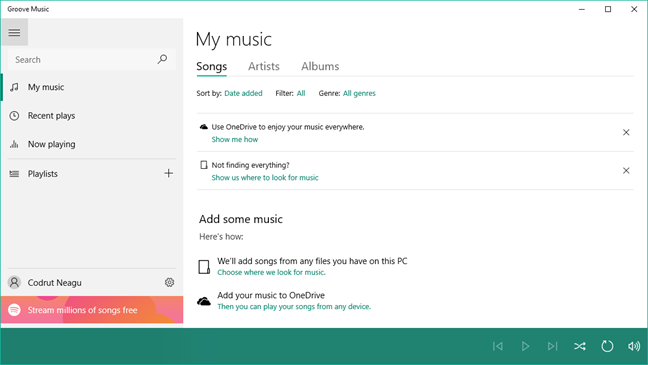Image resolution: width=648 pixels, height=365 pixels.
Task: Open Sort by Date added dropdown
Action: coord(243,93)
